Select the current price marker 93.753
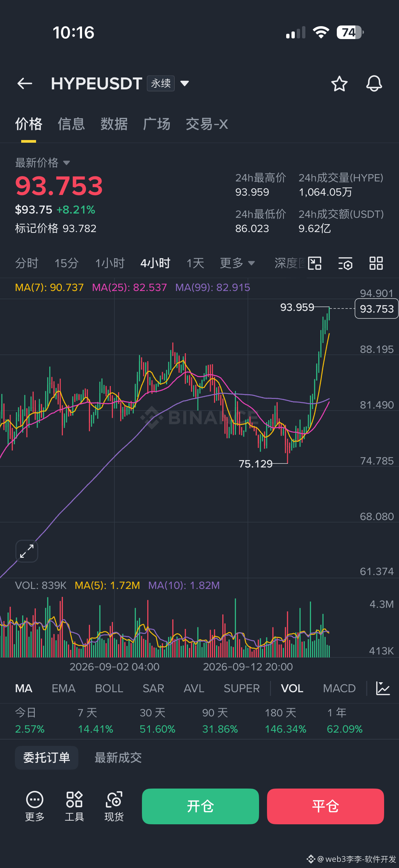The width and height of the screenshot is (399, 868). coord(377,309)
